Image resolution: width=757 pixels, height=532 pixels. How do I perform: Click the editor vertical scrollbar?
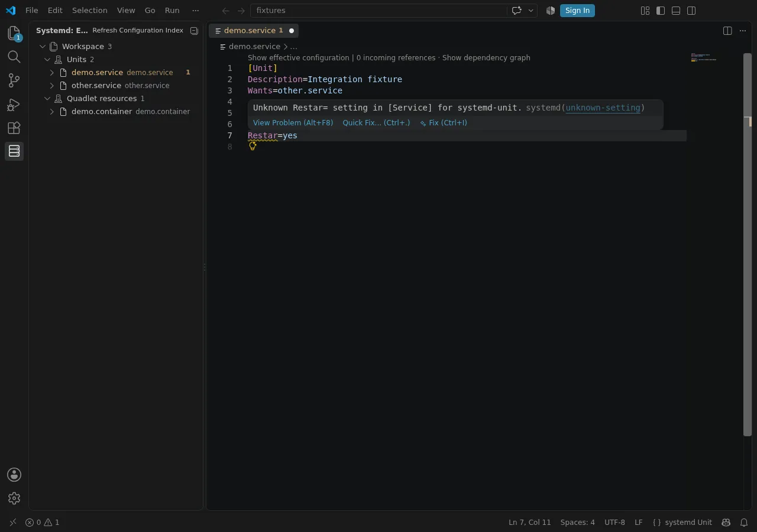748,245
